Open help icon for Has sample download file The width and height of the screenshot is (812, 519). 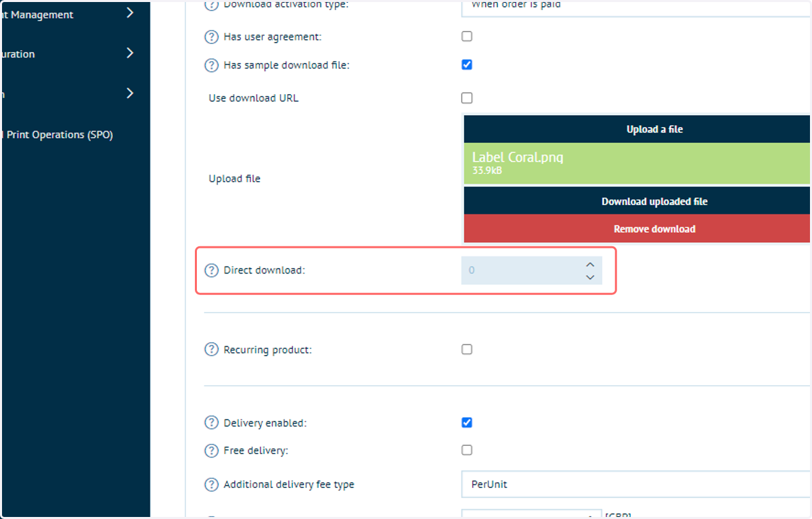pos(212,66)
